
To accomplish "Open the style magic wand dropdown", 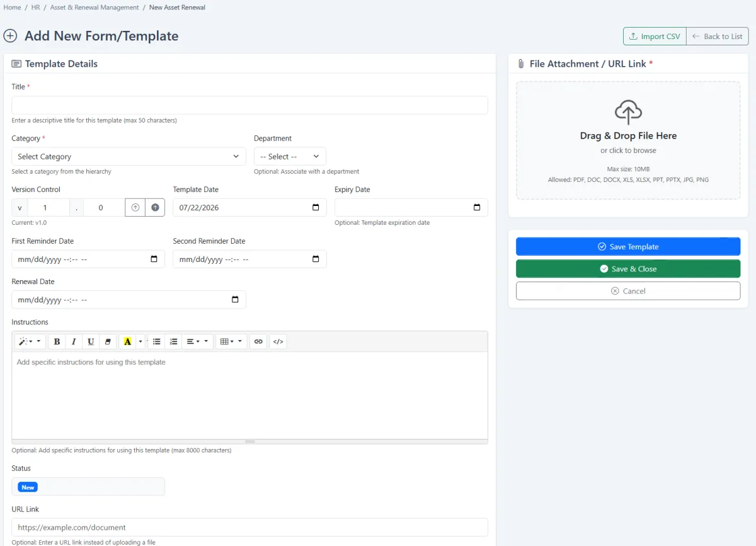I will (x=30, y=341).
